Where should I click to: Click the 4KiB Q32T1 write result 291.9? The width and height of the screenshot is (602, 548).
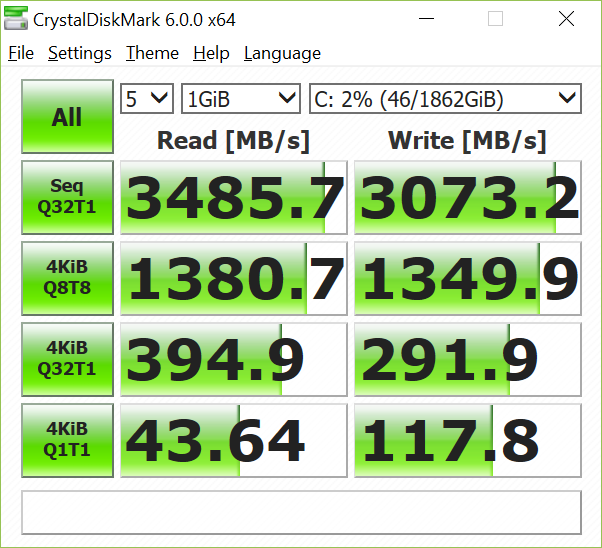(x=468, y=359)
